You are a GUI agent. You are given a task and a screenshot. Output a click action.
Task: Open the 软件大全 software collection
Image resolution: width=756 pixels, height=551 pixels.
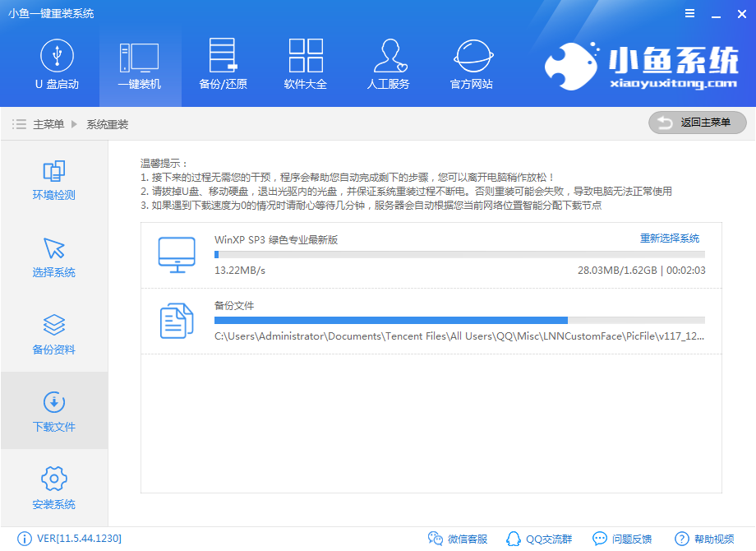pyautogui.click(x=306, y=65)
